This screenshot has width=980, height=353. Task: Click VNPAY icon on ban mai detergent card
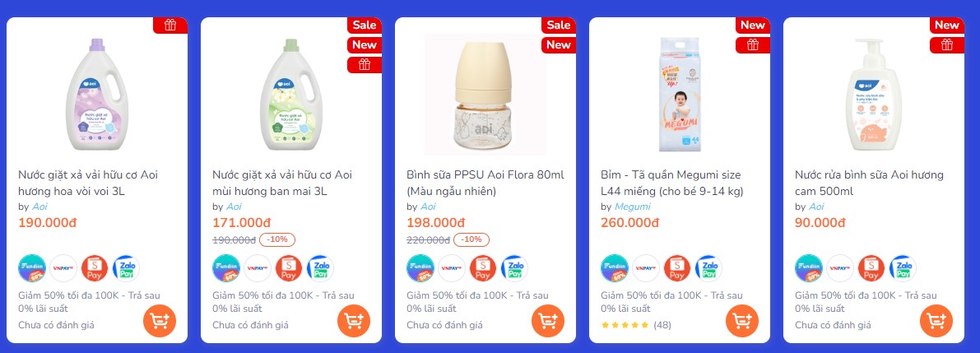(258, 268)
